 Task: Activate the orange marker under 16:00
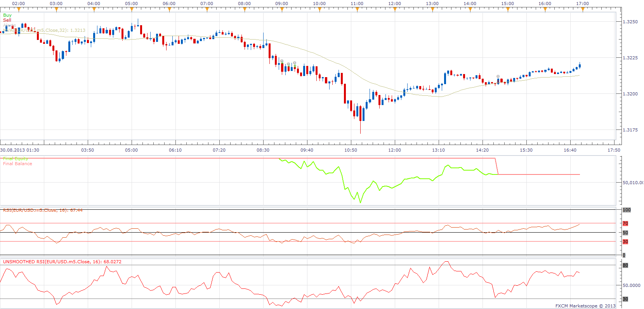[545, 10]
